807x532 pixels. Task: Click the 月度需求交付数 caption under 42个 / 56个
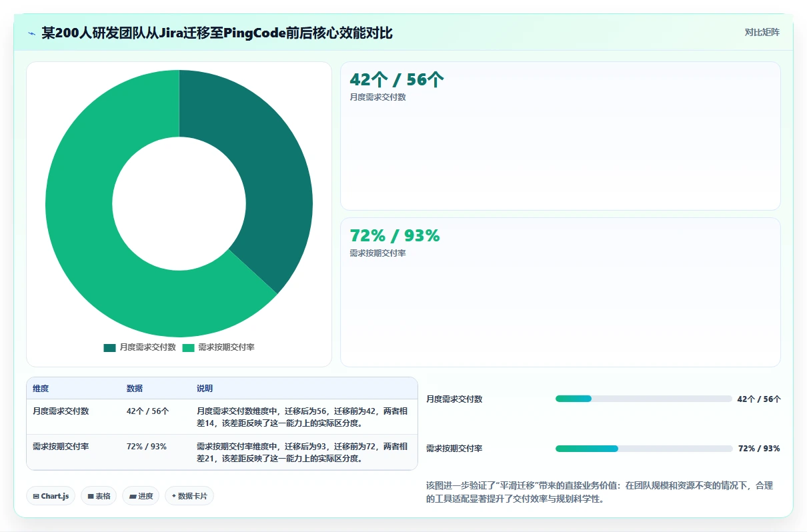point(377,97)
